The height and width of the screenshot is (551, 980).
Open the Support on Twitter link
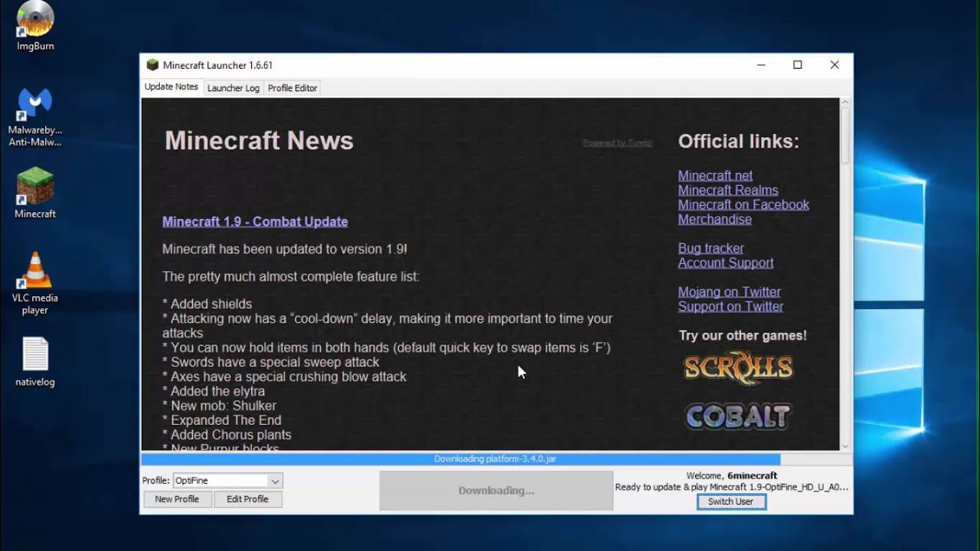730,307
